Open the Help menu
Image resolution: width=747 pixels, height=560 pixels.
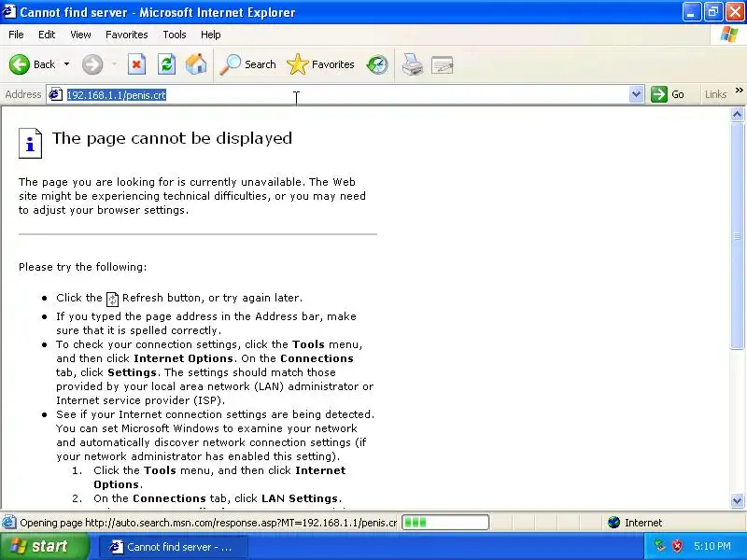coord(211,35)
